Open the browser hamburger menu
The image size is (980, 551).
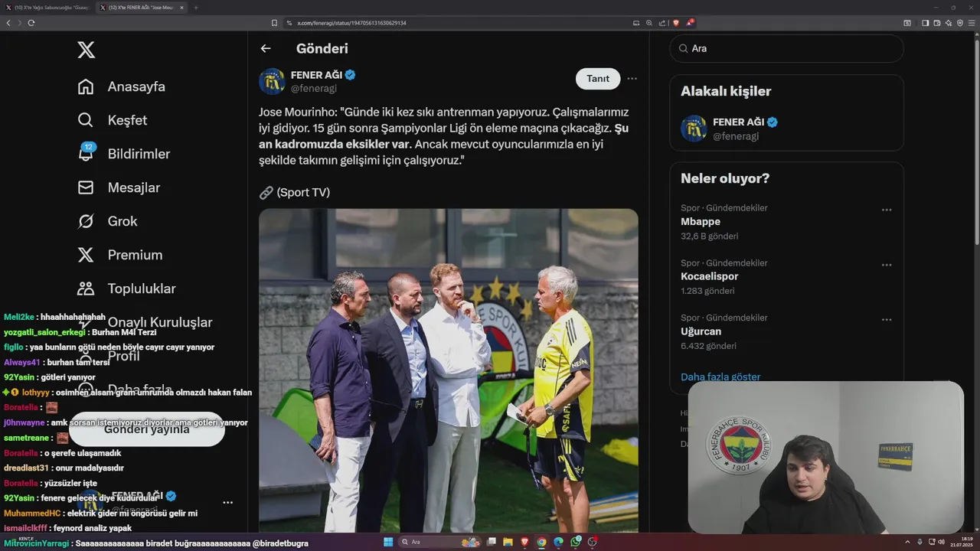coord(971,23)
